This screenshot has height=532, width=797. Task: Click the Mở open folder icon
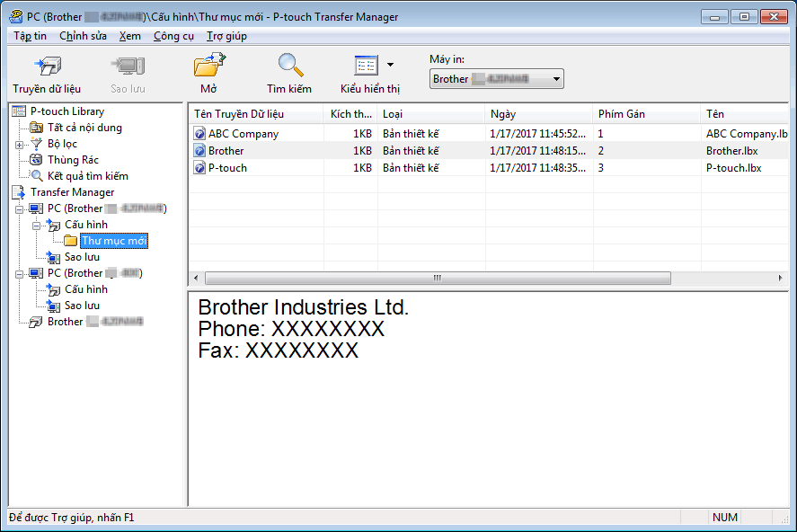(x=208, y=67)
